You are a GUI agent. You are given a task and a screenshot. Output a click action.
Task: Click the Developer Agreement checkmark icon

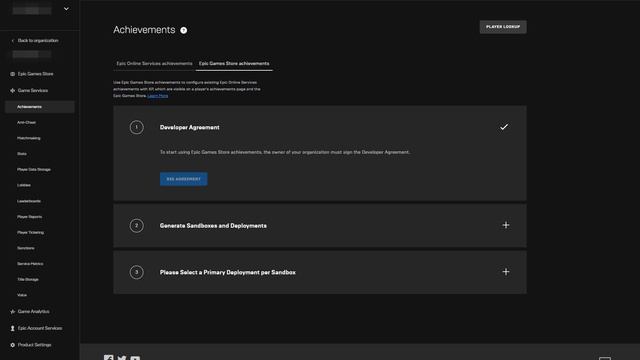[504, 127]
